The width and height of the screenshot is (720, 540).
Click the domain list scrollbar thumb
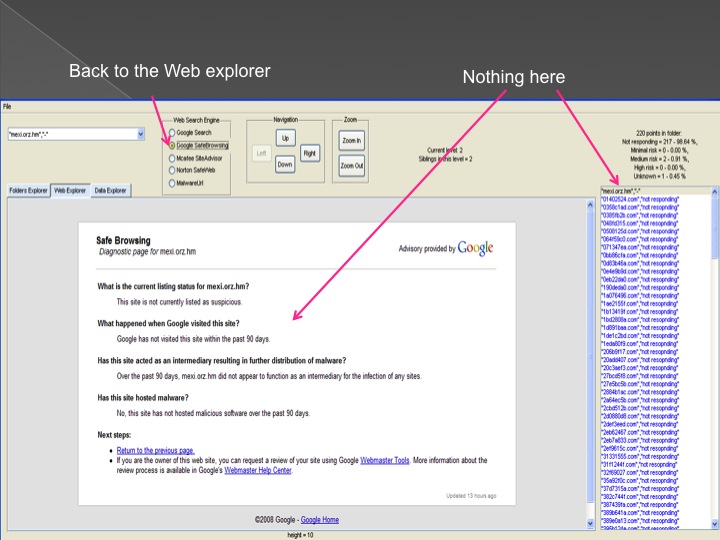point(714,226)
